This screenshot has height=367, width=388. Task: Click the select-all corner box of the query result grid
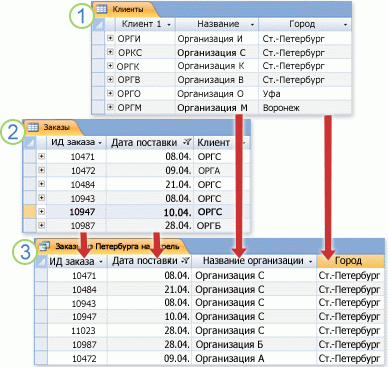coord(41,261)
